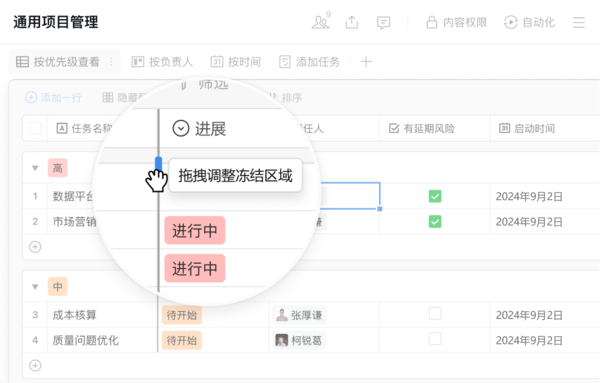Toggle the select-all checkbox in header

(x=35, y=128)
